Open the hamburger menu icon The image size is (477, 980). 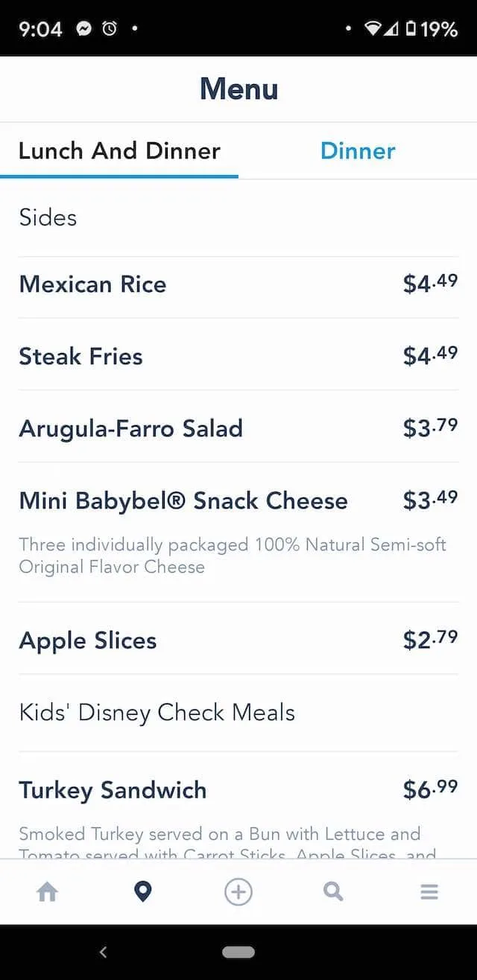(429, 891)
